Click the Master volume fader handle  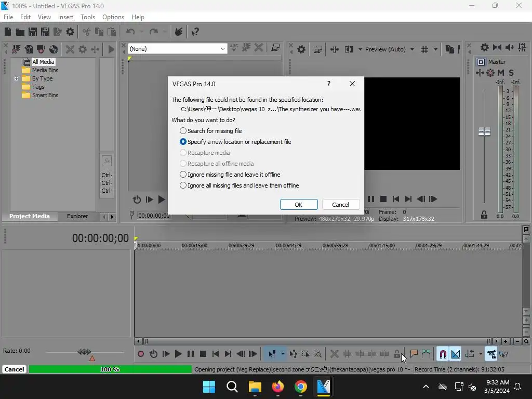[484, 131]
